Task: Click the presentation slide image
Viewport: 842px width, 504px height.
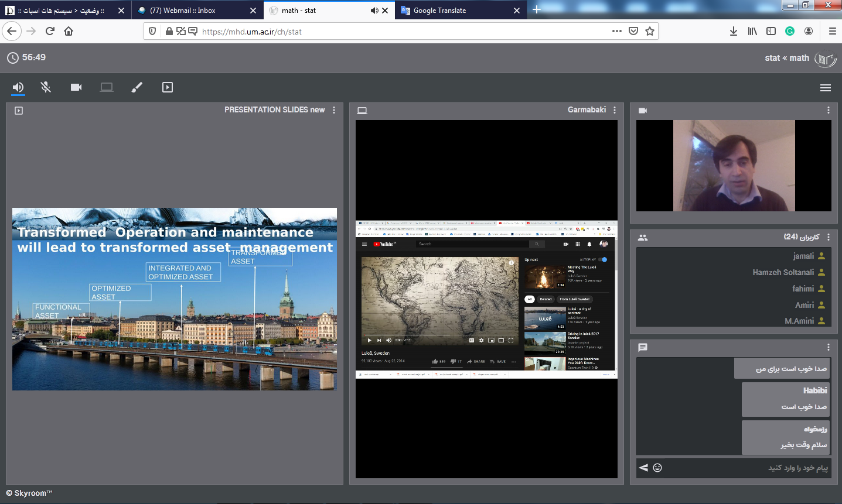Action: coord(175,299)
